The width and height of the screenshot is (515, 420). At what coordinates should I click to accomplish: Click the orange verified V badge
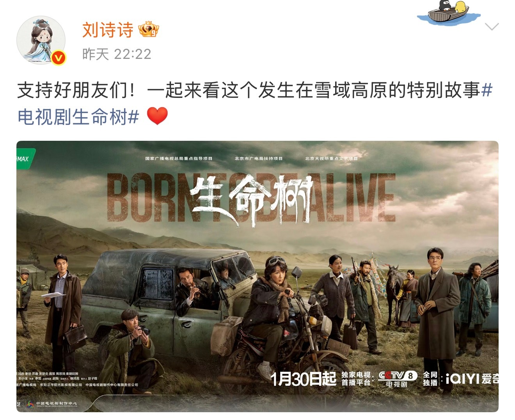(x=58, y=58)
